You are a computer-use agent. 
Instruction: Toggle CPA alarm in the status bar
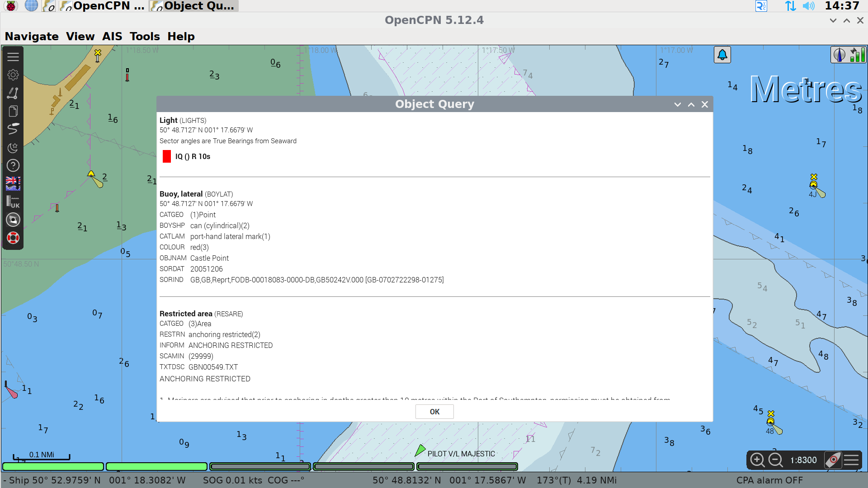(770, 480)
